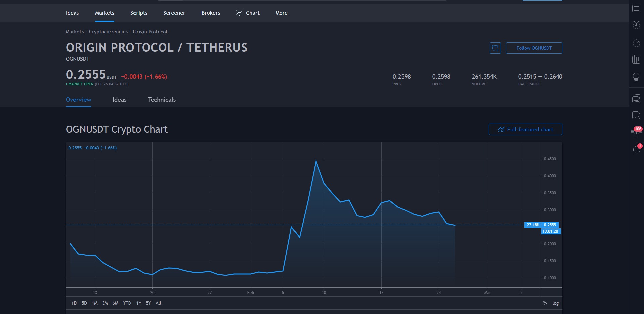Click the Feb label on time axis
Screen dimensions: 644x314
point(251,293)
